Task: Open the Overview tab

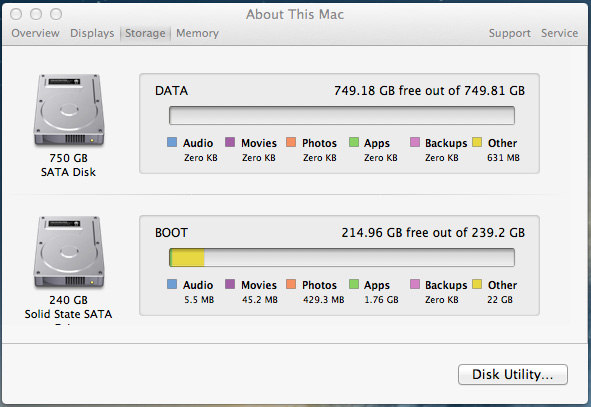Action: pyautogui.click(x=35, y=33)
